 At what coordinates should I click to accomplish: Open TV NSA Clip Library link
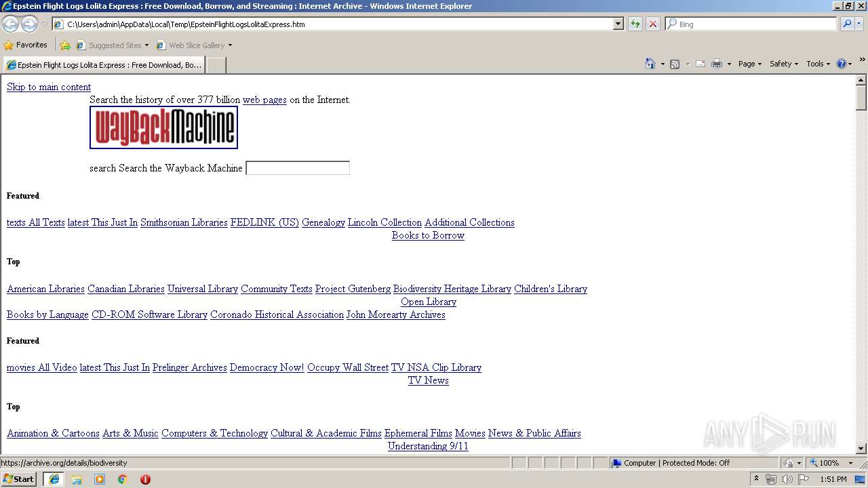[436, 367]
